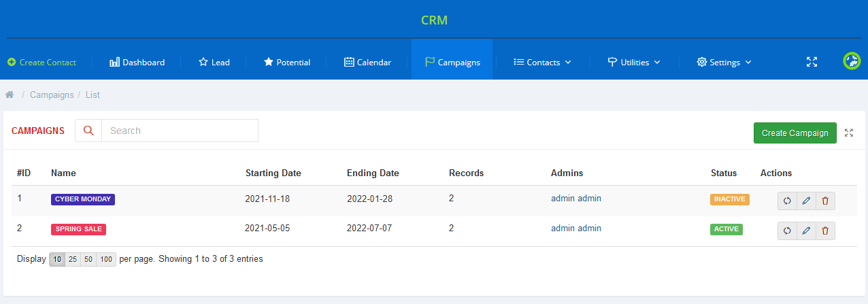Display 25 entries per page
The height and width of the screenshot is (304, 868).
click(x=73, y=259)
